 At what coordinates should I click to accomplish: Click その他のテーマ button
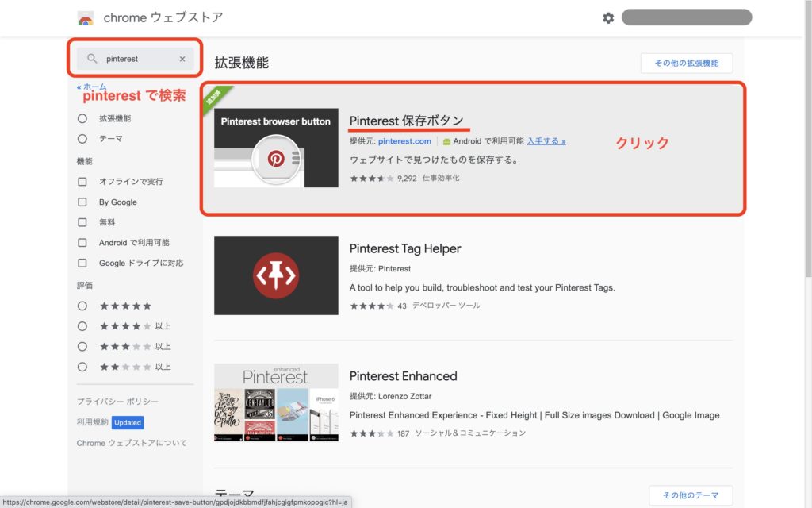coord(691,495)
